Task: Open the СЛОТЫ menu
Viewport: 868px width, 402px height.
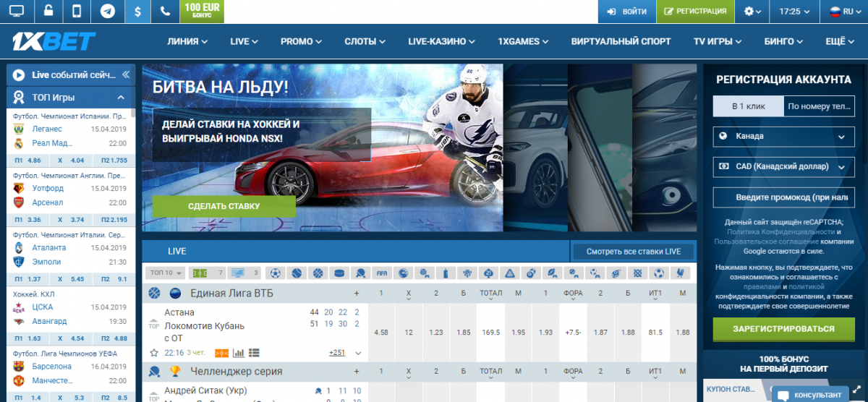Action: pyautogui.click(x=366, y=41)
